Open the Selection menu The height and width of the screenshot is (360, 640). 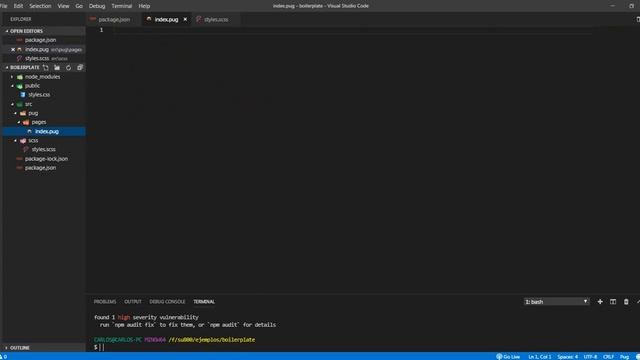[x=40, y=6]
